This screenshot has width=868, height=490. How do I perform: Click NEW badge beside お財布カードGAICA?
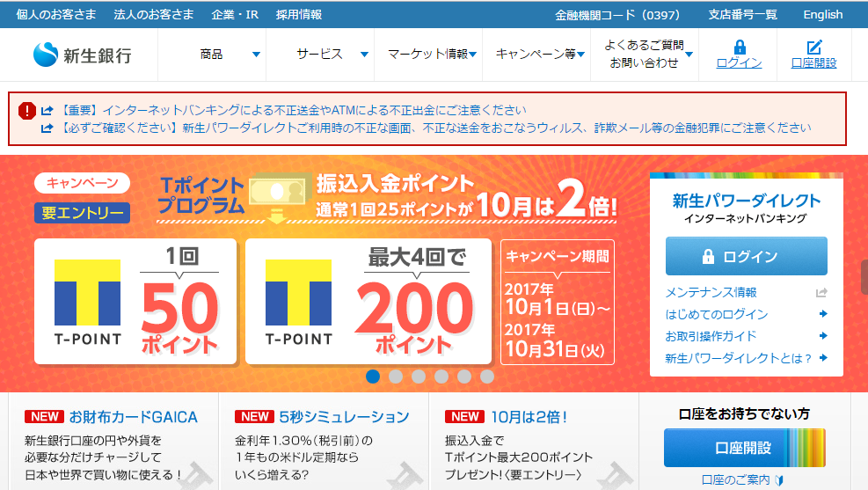(x=44, y=416)
